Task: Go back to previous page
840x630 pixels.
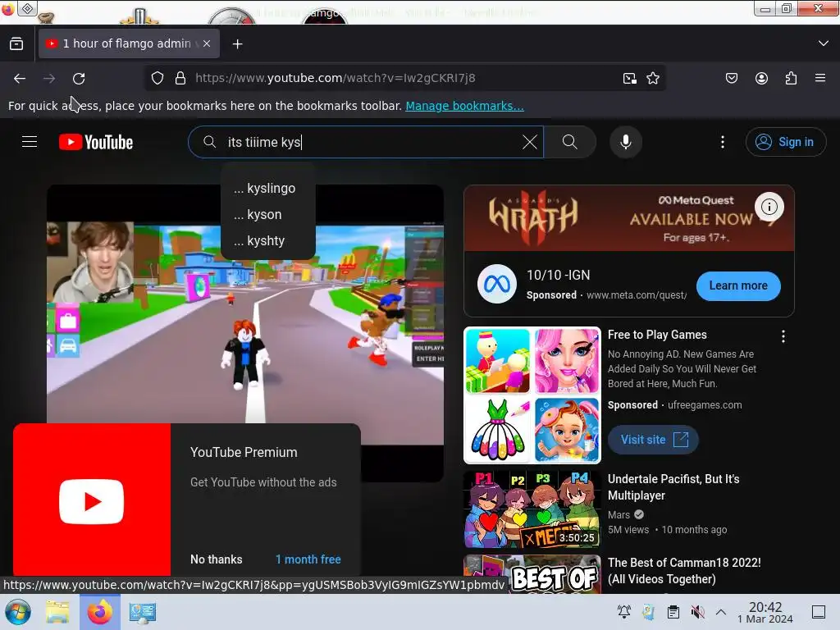Action: pyautogui.click(x=20, y=78)
